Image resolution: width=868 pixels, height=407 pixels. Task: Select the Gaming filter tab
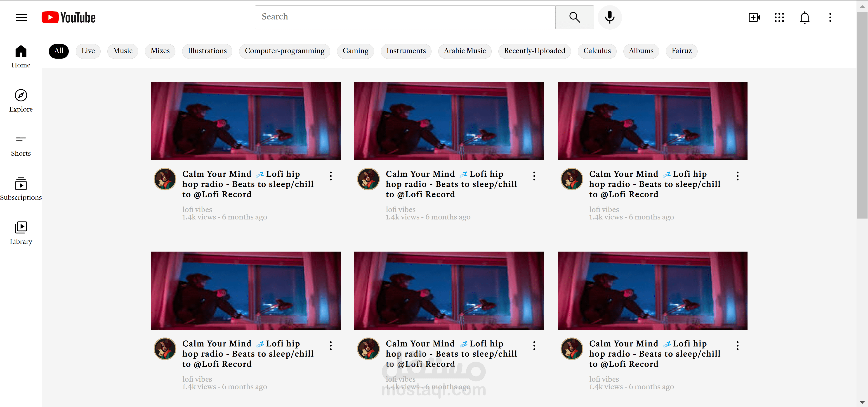coord(355,51)
